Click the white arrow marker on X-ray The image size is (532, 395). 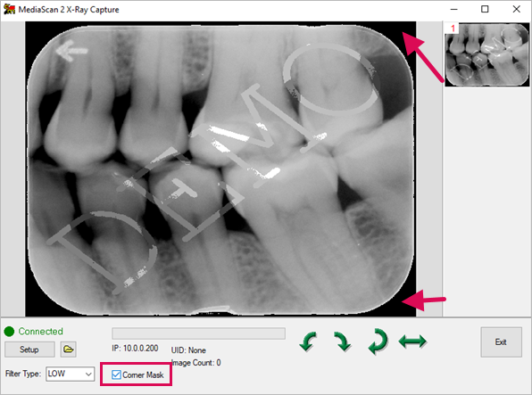coord(72,51)
